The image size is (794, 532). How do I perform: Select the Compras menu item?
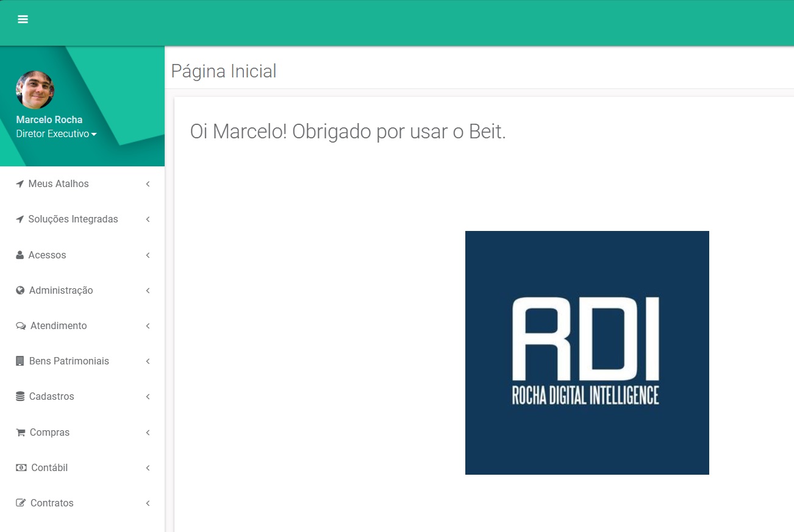point(82,432)
